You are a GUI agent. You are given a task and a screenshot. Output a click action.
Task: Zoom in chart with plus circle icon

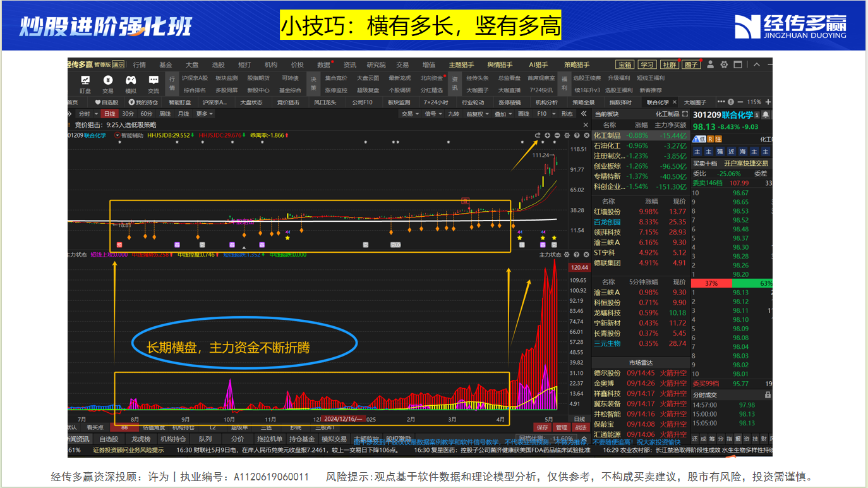pos(548,135)
